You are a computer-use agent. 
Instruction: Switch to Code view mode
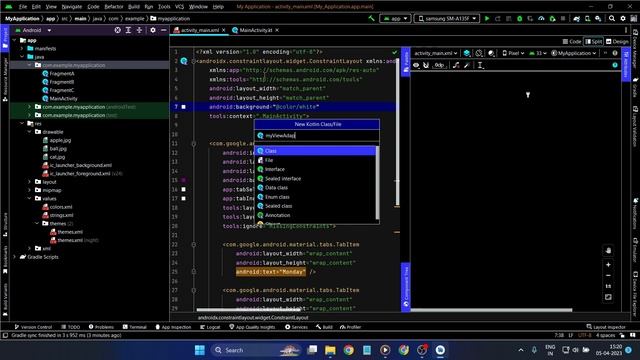pos(572,42)
